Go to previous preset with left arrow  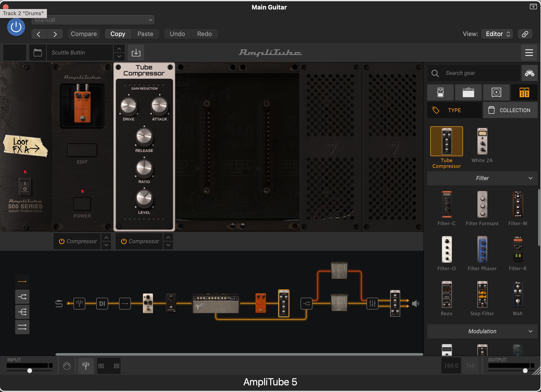39,34
